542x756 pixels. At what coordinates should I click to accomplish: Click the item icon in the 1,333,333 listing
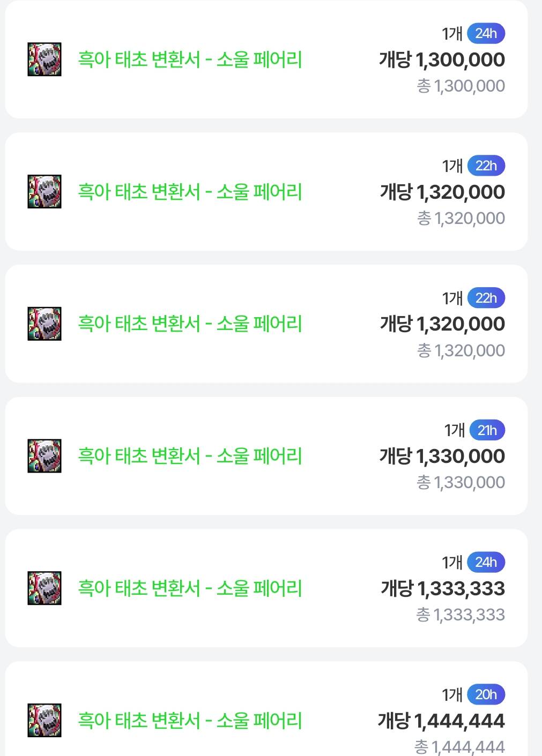pyautogui.click(x=44, y=588)
